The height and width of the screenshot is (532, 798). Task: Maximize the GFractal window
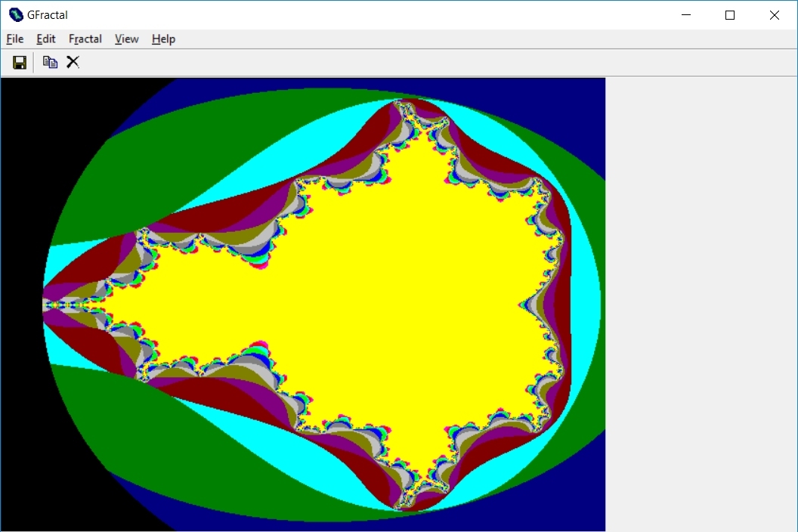click(729, 14)
